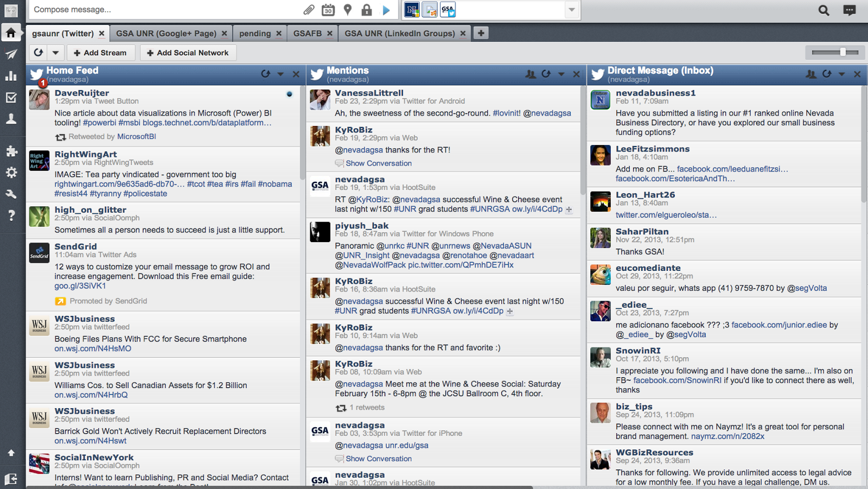
Task: Send message with the blue arrow icon
Action: [x=386, y=10]
